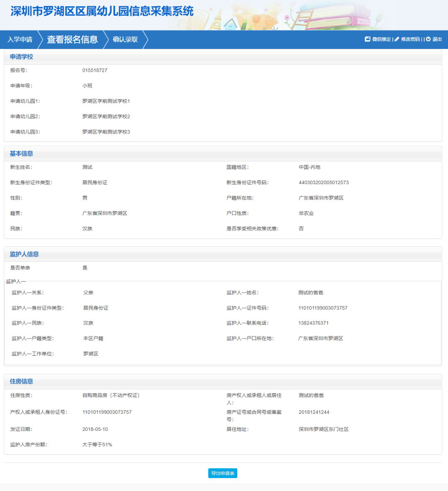Click the 监护人一 group label
Viewport: 448px width, 491px height.
pos(15,281)
